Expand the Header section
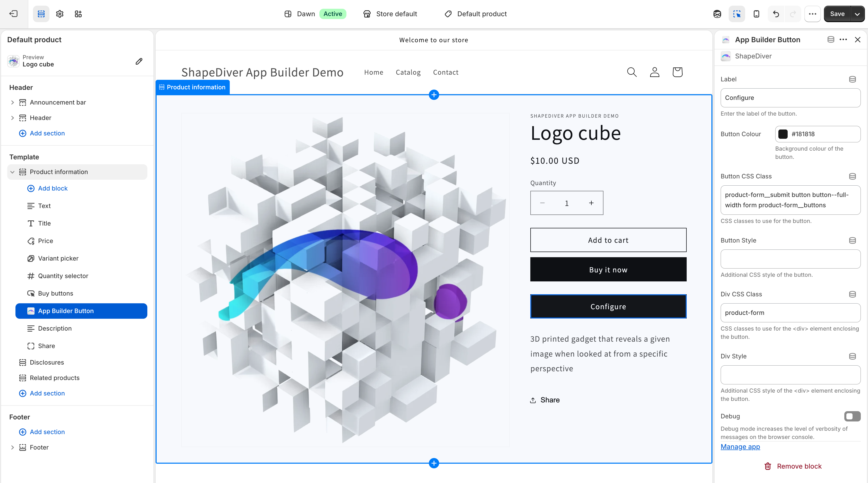 click(12, 118)
